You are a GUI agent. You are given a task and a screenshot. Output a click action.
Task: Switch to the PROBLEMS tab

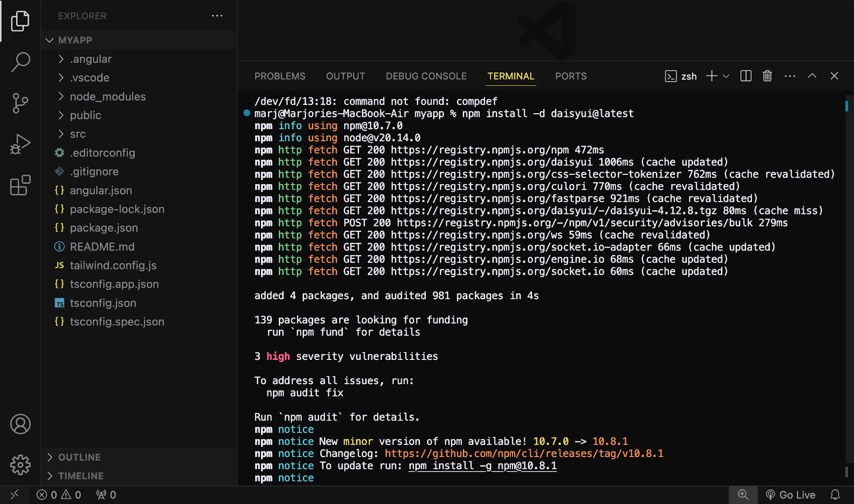[280, 76]
